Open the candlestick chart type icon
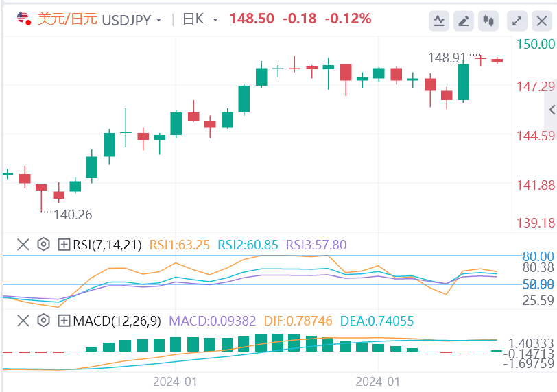The width and height of the screenshot is (557, 392). [x=488, y=20]
